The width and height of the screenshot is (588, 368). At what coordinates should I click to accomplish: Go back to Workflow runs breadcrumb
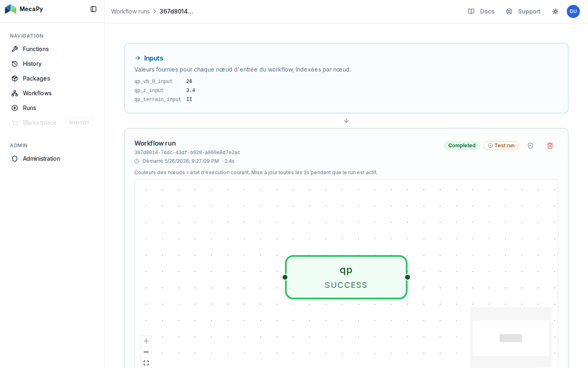(x=130, y=11)
